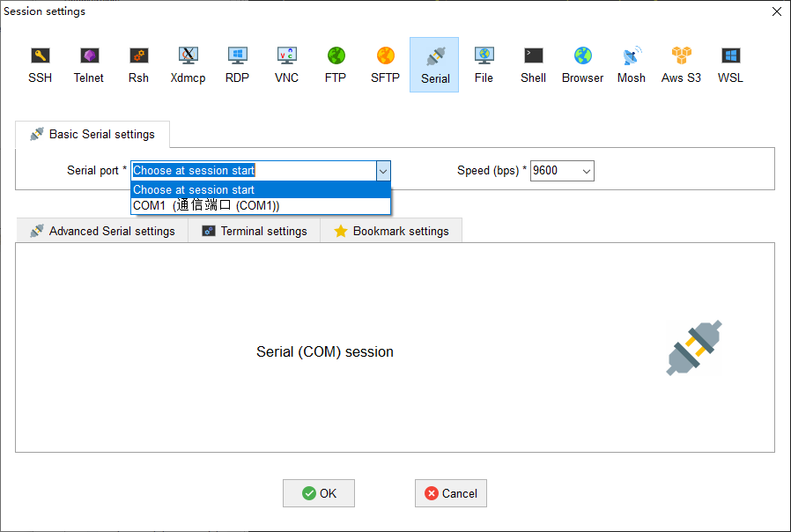Collapse the Serial port dropdown arrow

(x=383, y=171)
